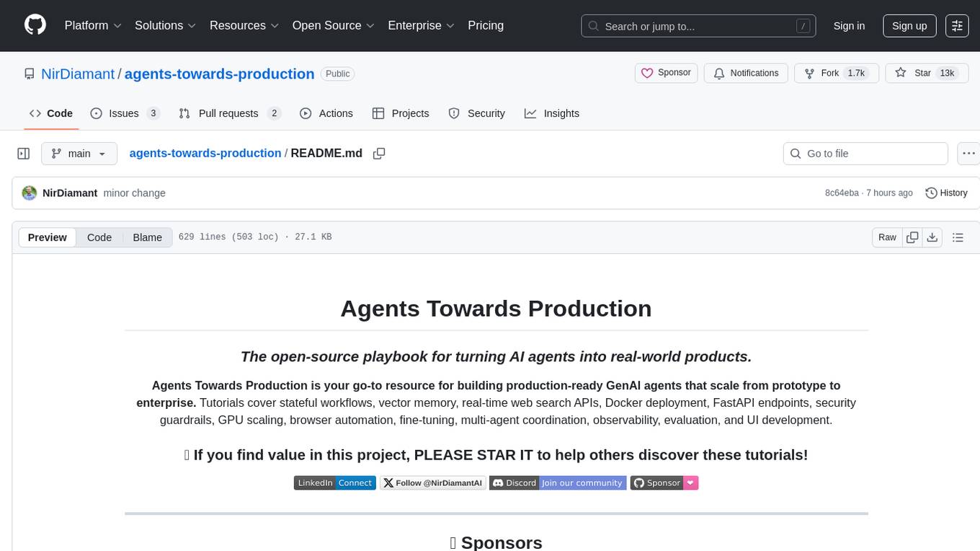Viewport: 980px width, 551px height.
Task: Copy the README.md file path
Action: (x=379, y=154)
